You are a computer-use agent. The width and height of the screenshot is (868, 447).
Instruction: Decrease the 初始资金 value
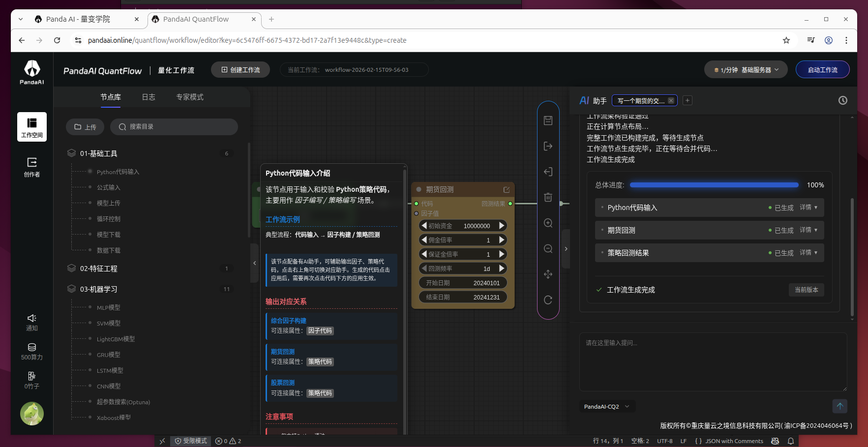pos(423,226)
